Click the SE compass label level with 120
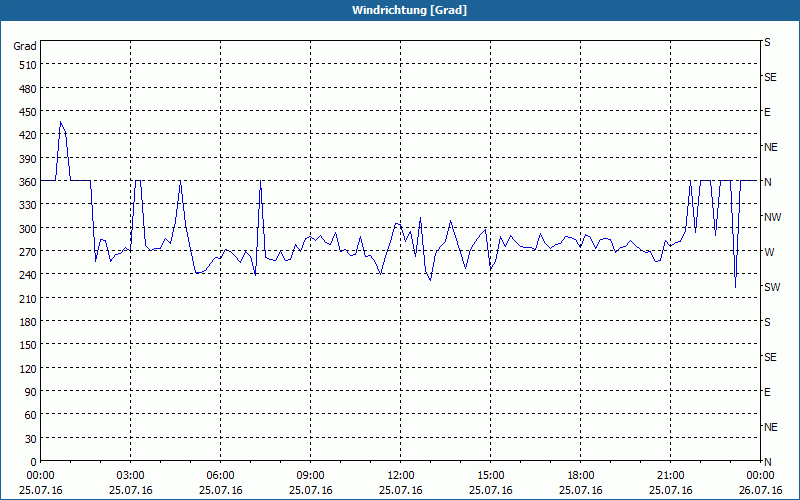This screenshot has width=800, height=500. click(x=770, y=358)
